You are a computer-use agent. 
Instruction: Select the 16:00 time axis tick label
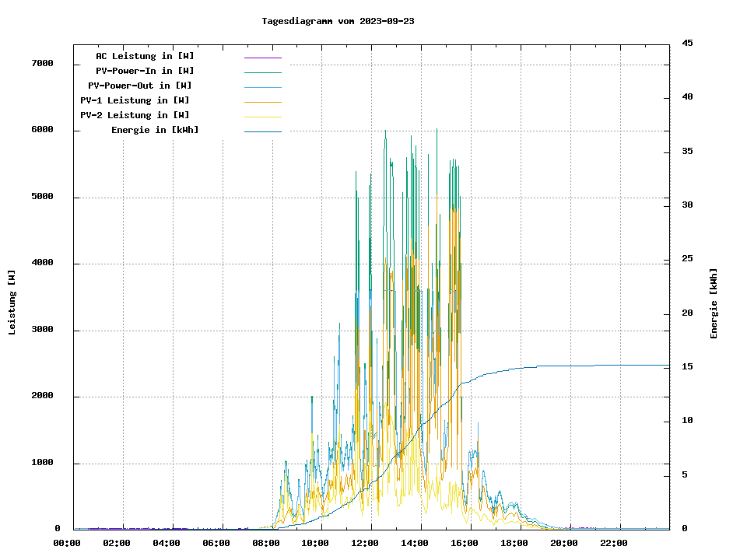click(465, 543)
